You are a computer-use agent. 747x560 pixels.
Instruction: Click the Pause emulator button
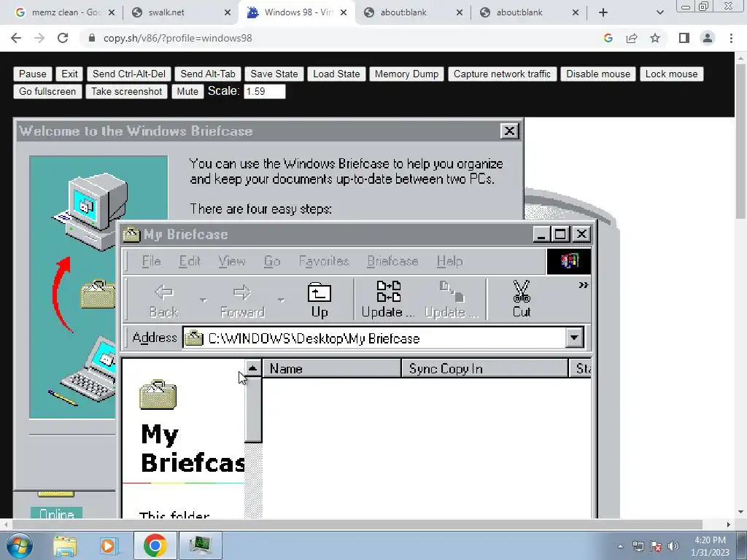pyautogui.click(x=32, y=74)
